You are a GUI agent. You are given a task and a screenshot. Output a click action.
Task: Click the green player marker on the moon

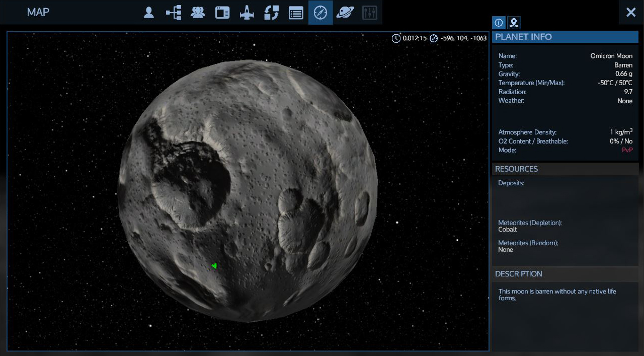[x=214, y=266]
